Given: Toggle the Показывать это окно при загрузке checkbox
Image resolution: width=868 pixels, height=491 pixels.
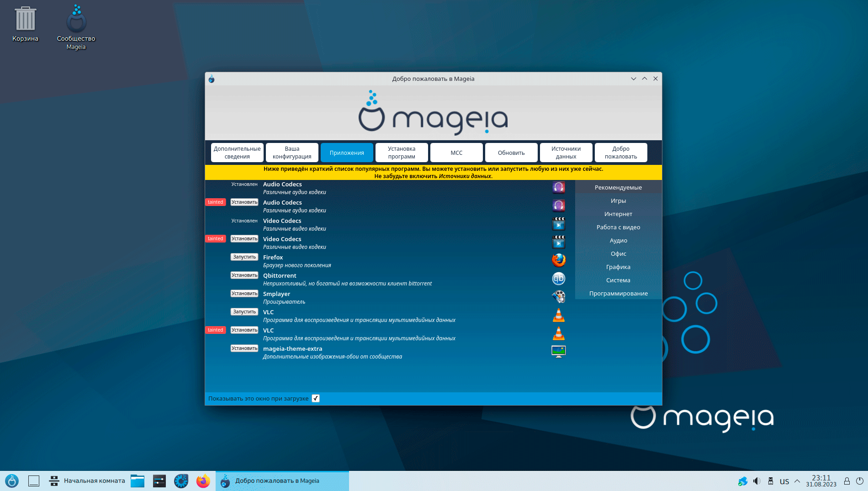Looking at the screenshot, I should [x=316, y=398].
